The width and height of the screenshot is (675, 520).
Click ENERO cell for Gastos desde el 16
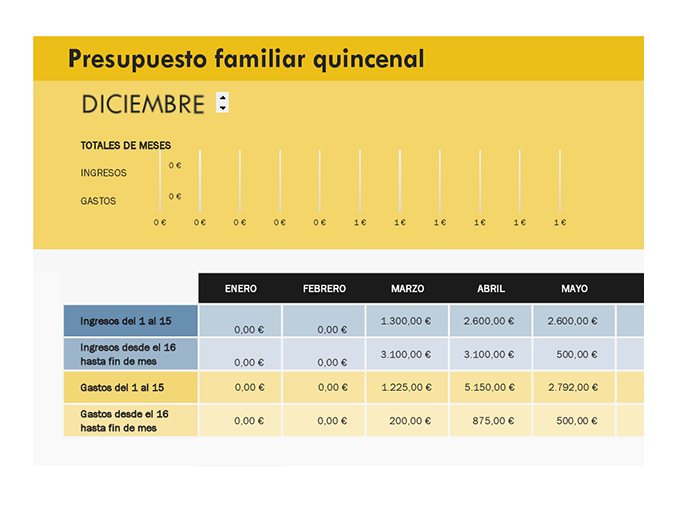point(240,421)
